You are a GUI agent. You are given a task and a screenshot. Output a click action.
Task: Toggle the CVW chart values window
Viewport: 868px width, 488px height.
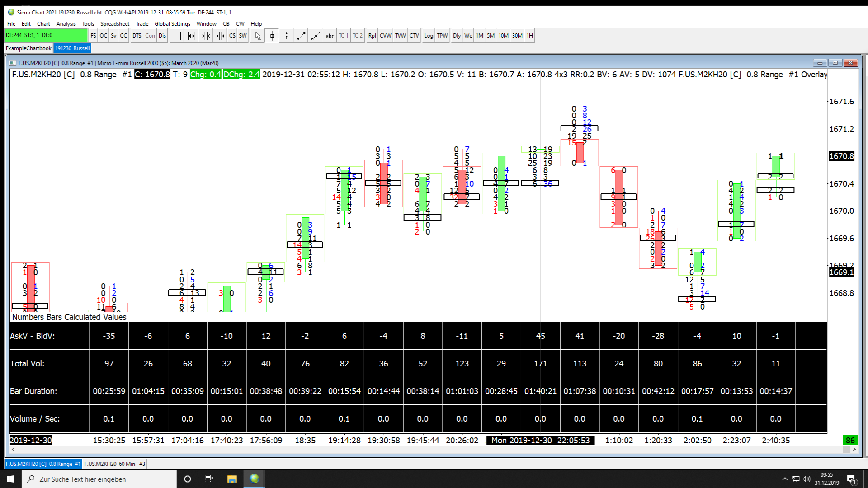point(385,36)
